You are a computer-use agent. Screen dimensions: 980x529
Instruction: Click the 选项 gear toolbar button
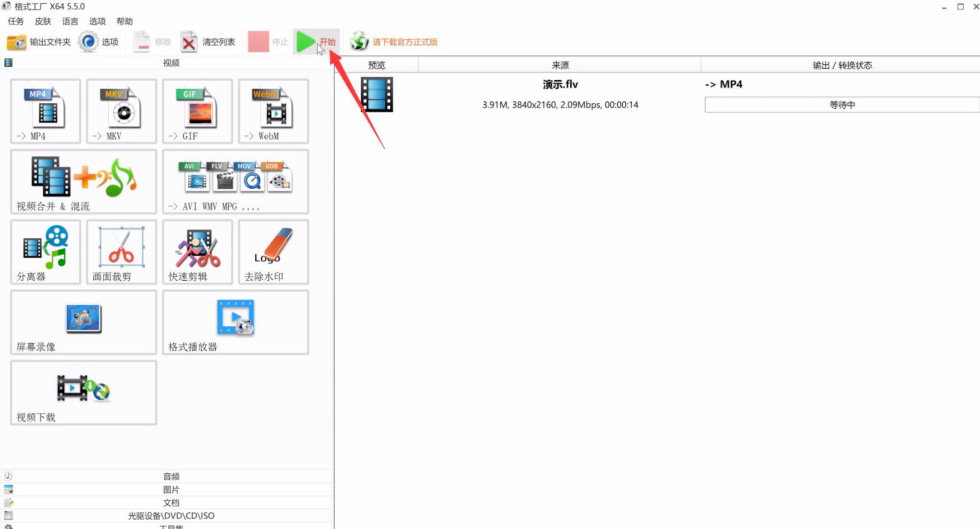click(x=98, y=42)
